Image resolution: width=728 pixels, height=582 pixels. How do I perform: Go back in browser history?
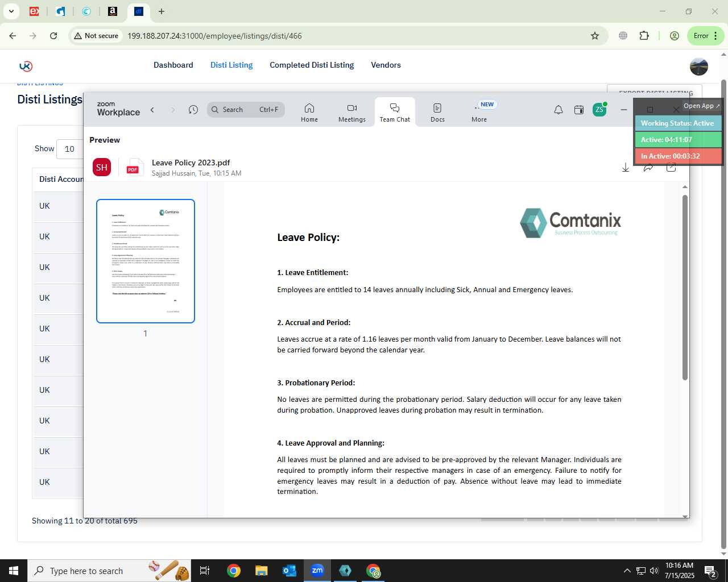tap(13, 36)
